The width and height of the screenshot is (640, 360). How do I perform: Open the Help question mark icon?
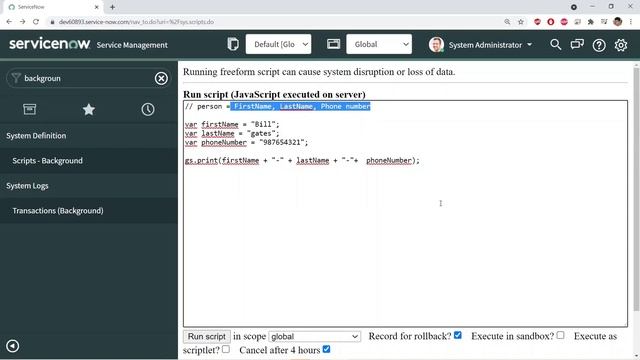coord(599,45)
